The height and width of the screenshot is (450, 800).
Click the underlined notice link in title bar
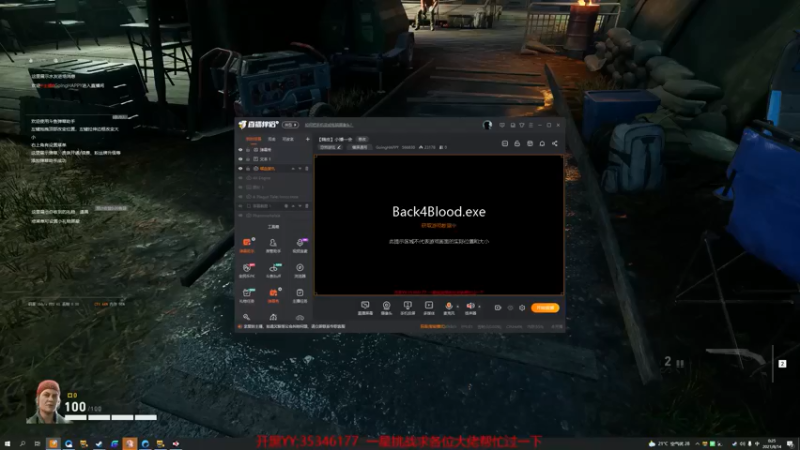pos(329,125)
